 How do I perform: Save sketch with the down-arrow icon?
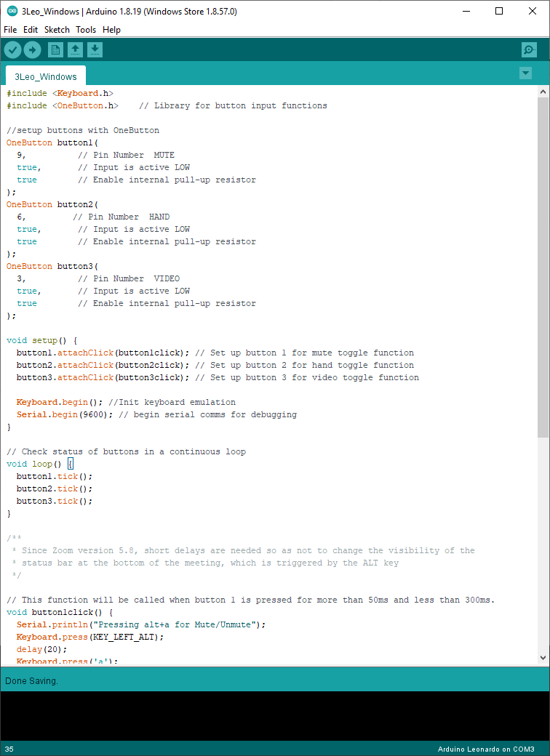(x=95, y=49)
